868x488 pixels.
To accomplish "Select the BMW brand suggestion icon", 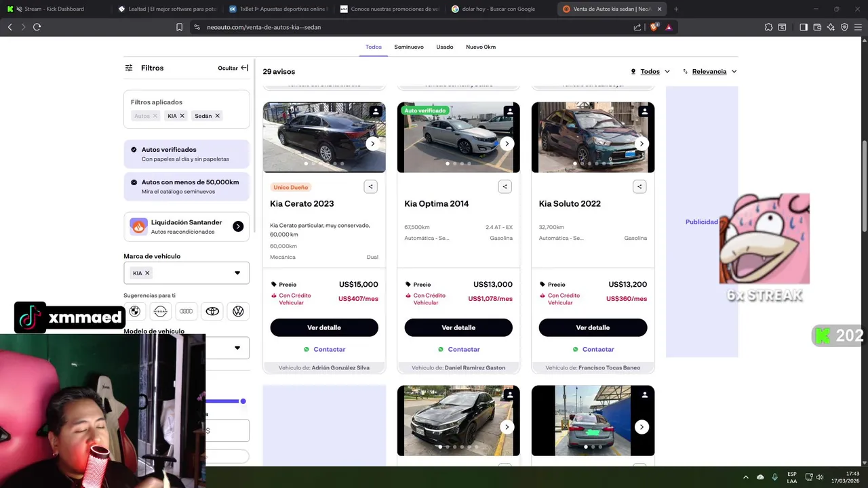I will pyautogui.click(x=134, y=311).
